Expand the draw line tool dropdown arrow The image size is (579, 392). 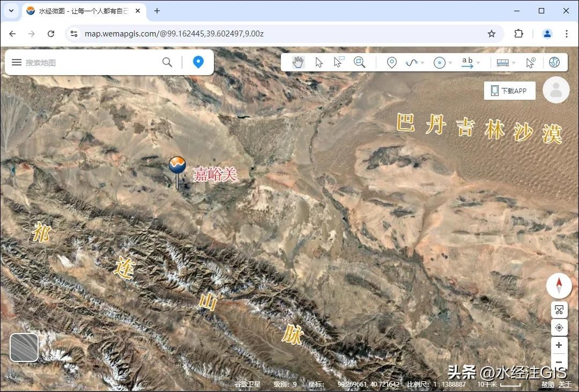(x=422, y=63)
